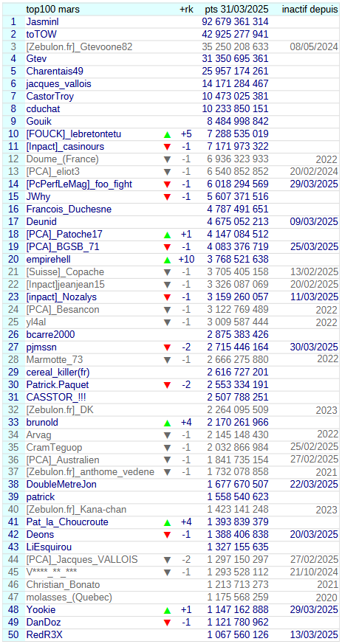342x644 pixels.
Task: Select player name Jasminl
Action: (x=44, y=21)
